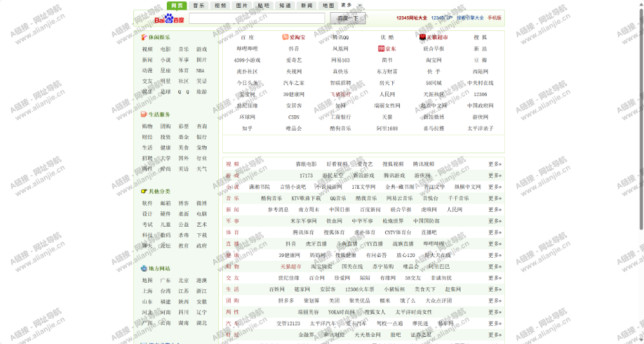Open the dropdown arrow next to the 更多 tab

360,6
